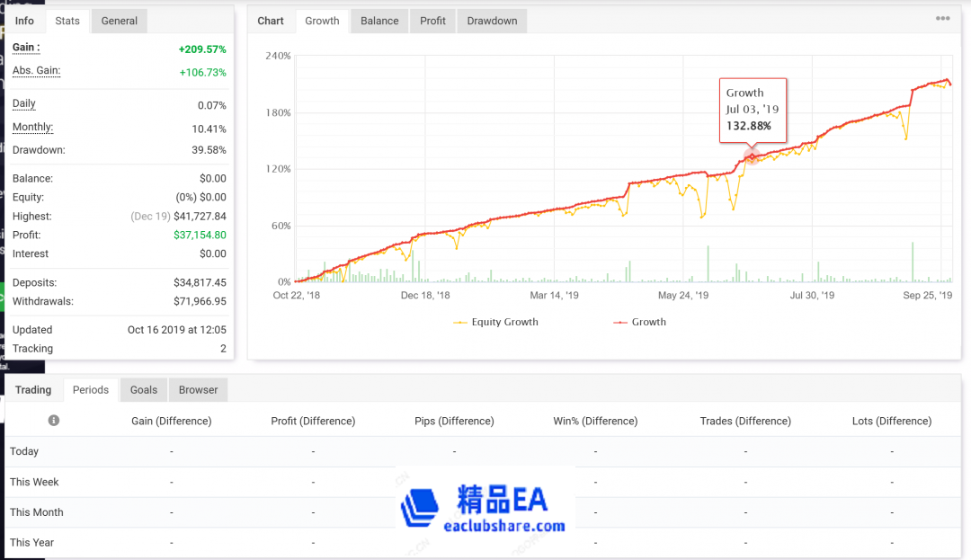
Task: Click the underlined Gain label
Action: pyautogui.click(x=24, y=49)
